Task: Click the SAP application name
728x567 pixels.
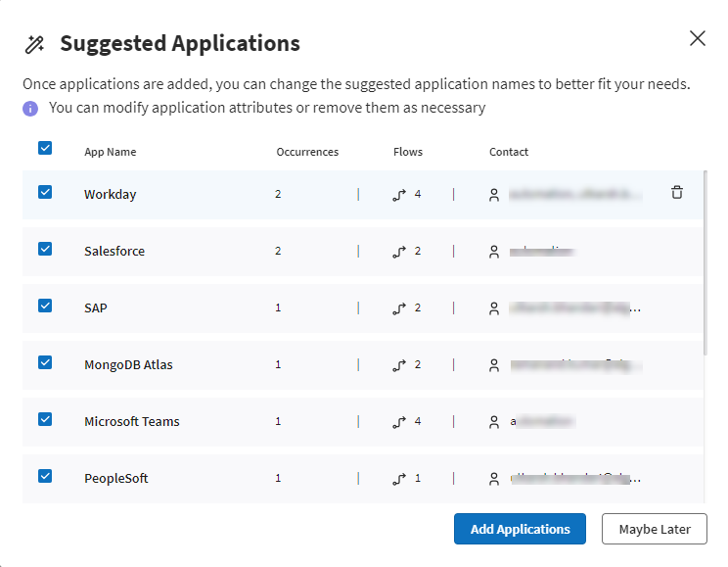Action: [x=96, y=307]
